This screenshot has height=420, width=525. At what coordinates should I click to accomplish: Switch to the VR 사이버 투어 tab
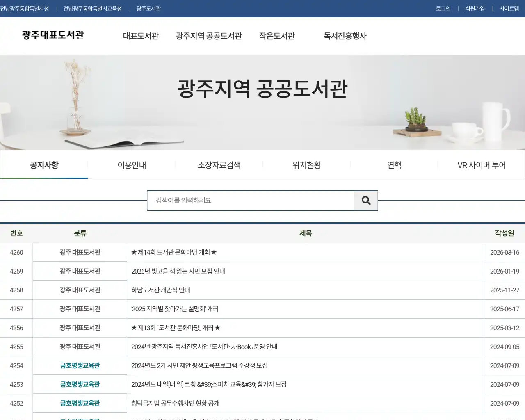click(x=482, y=165)
